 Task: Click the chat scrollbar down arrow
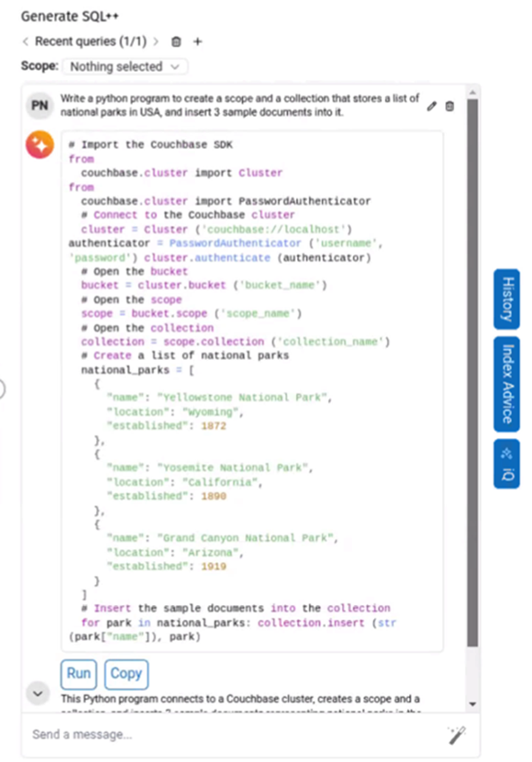tap(472, 705)
